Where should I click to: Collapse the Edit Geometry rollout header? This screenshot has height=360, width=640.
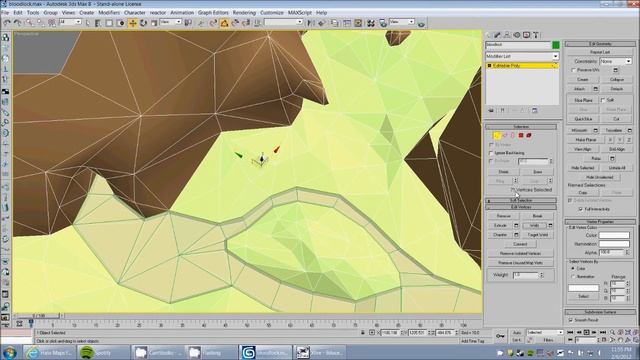600,44
